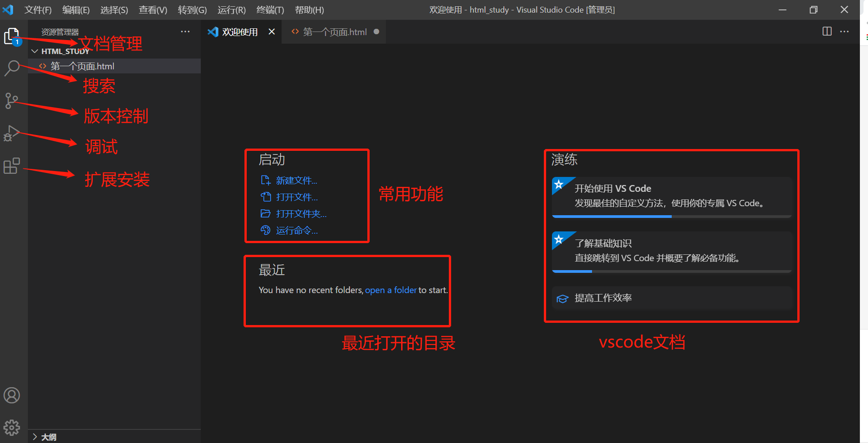Screen dimensions: 868x443
Task: Close the VS Code window
Action: [x=845, y=9]
